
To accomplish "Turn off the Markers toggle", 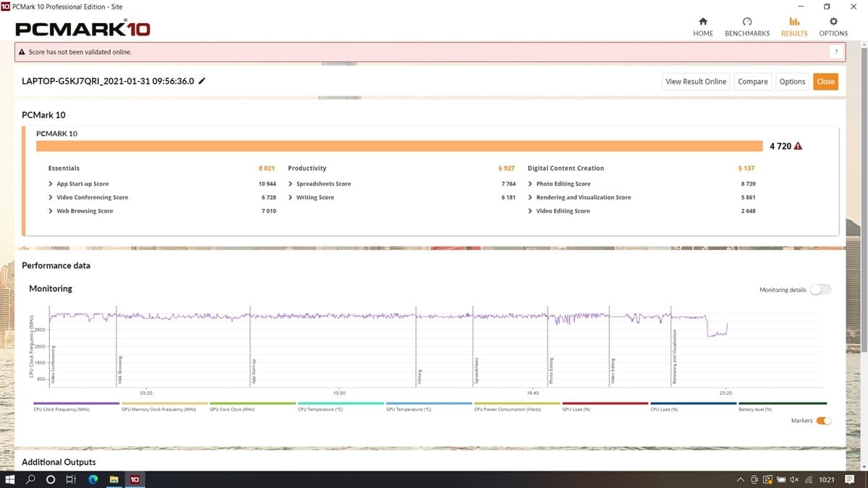I will tap(823, 421).
